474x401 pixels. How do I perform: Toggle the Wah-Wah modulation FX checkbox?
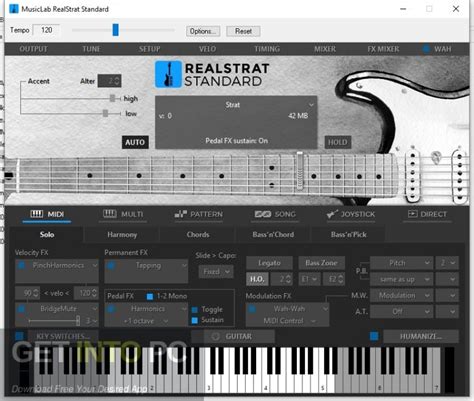point(252,309)
